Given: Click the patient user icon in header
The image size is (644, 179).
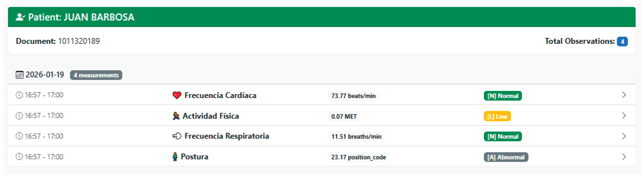Looking at the screenshot, I should click(20, 17).
